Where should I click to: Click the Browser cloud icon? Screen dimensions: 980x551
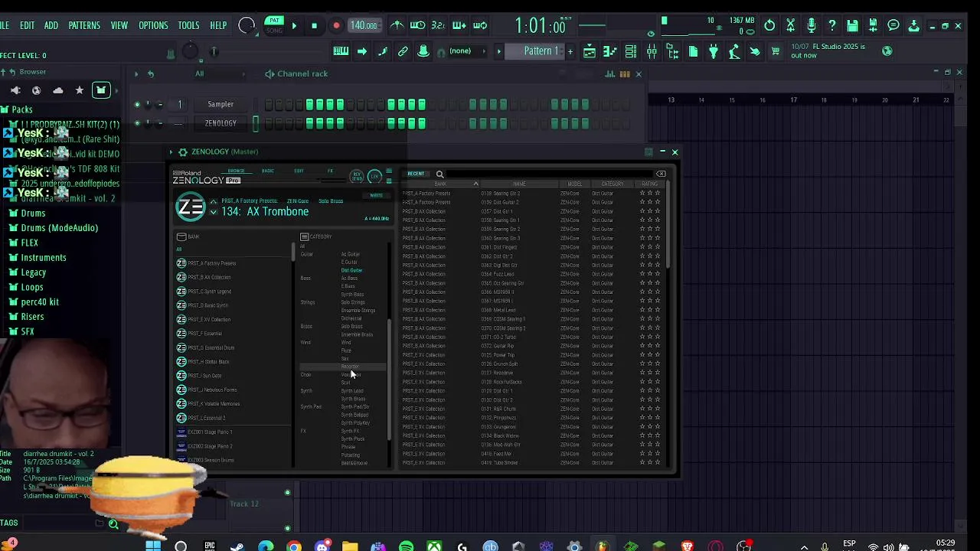(57, 90)
